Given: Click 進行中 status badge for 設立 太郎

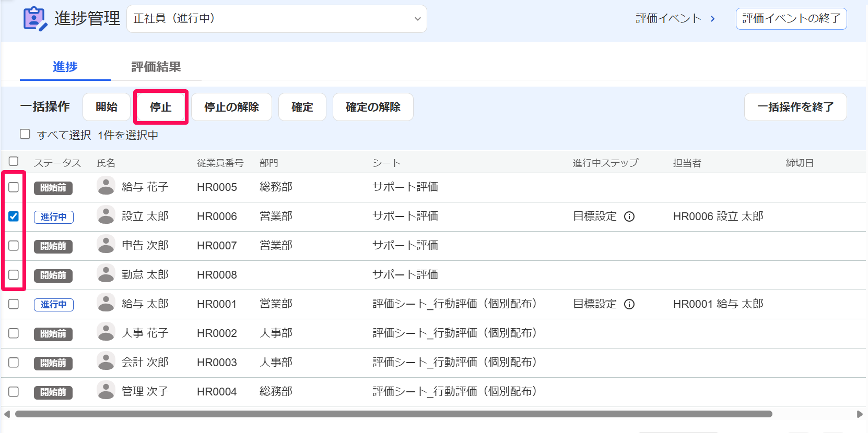Looking at the screenshot, I should point(54,217).
